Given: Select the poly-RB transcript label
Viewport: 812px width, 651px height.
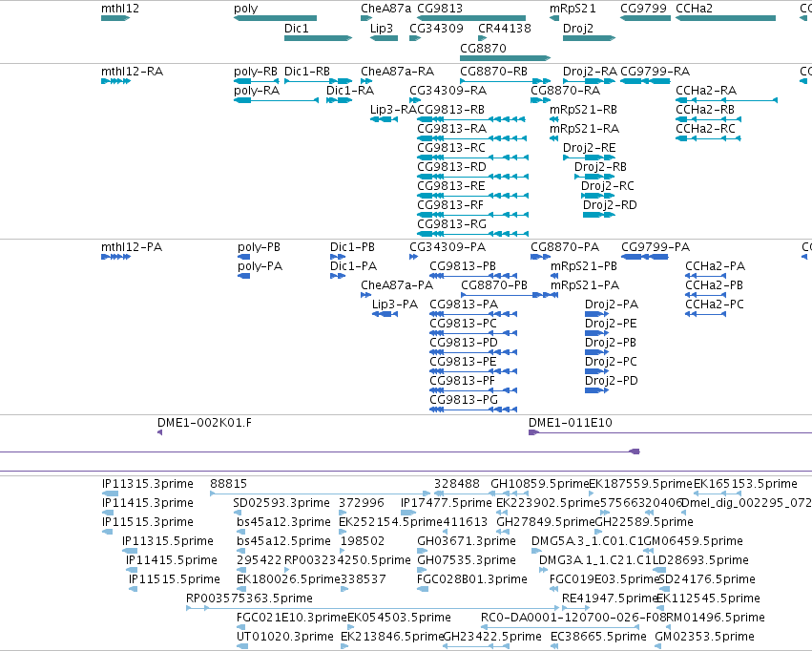Looking at the screenshot, I should (256, 72).
